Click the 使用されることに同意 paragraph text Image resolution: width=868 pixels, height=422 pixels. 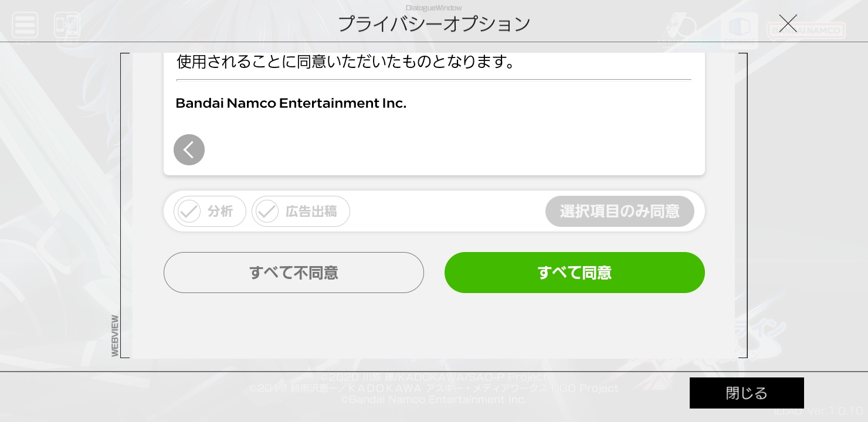point(345,62)
